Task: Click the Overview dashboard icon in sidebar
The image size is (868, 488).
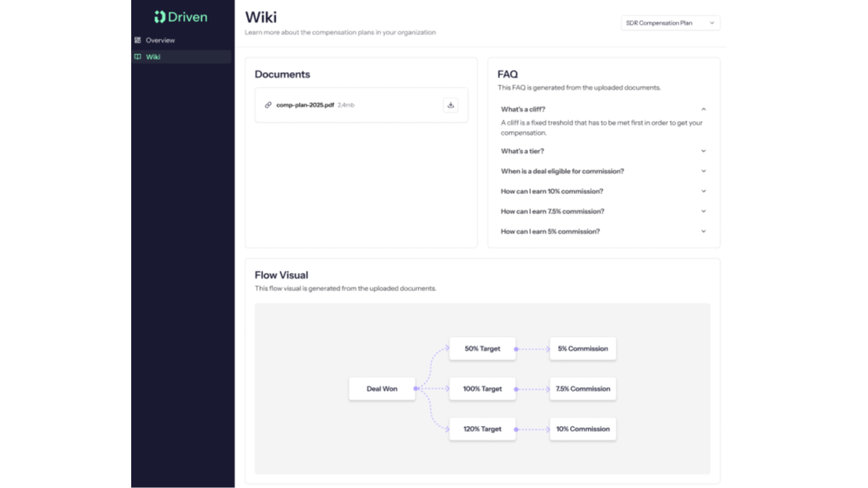Action: pos(137,40)
